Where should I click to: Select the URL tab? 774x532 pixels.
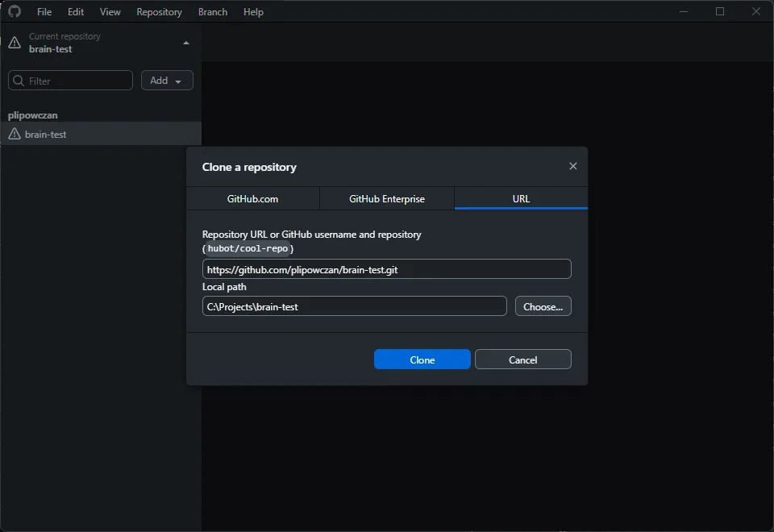(521, 198)
